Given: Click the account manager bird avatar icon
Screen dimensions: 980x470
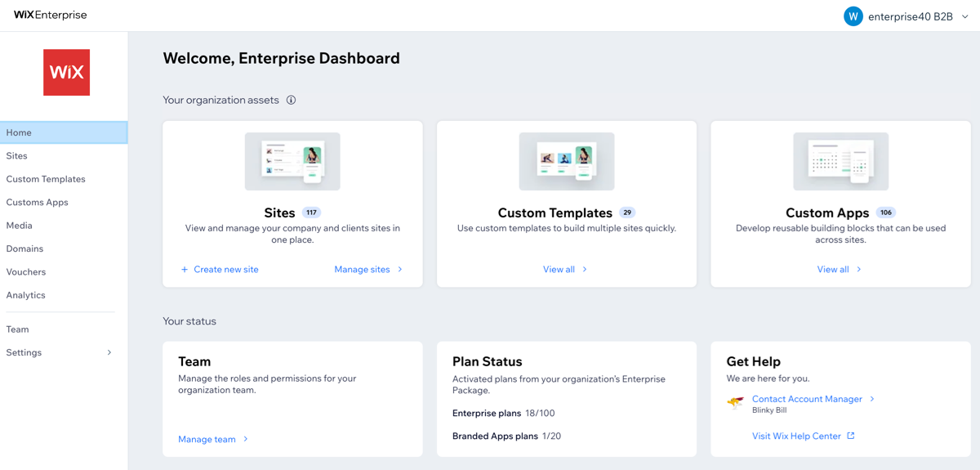Looking at the screenshot, I should point(736,403).
